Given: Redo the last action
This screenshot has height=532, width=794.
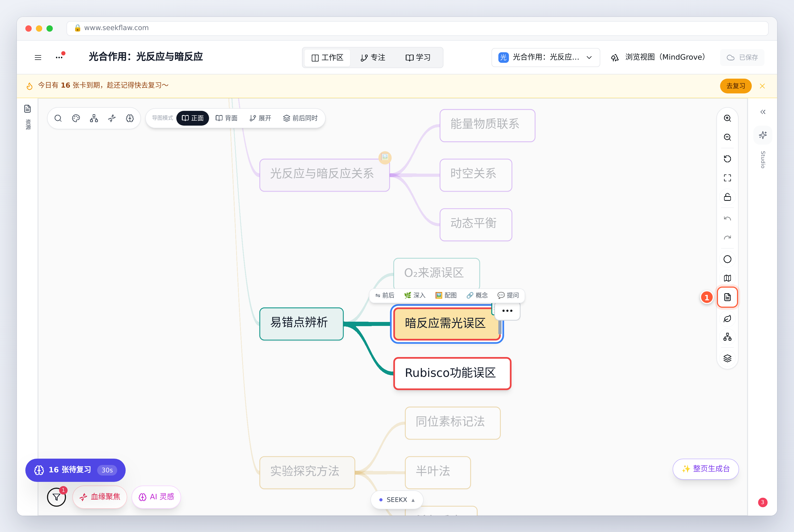Looking at the screenshot, I should coord(727,237).
